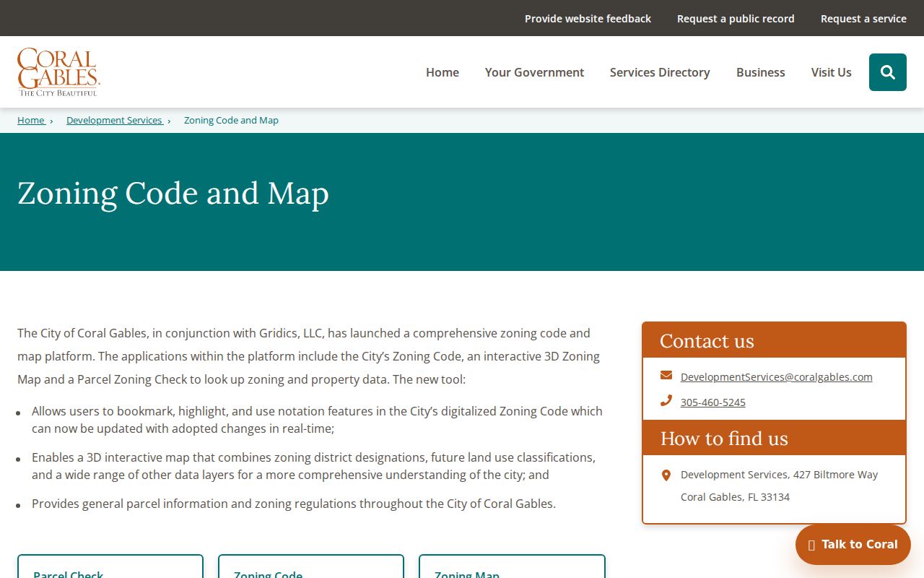Open the Business menu
The width and height of the screenshot is (924, 578).
(761, 72)
